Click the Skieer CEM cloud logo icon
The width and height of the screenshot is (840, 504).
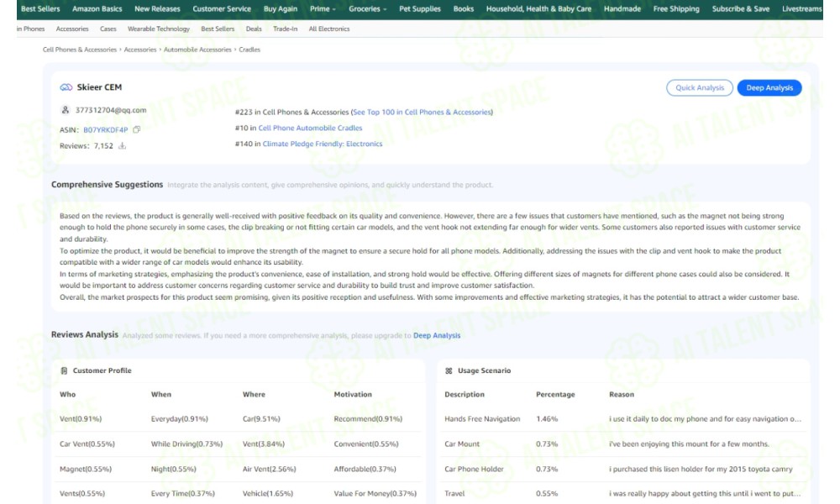[66, 87]
